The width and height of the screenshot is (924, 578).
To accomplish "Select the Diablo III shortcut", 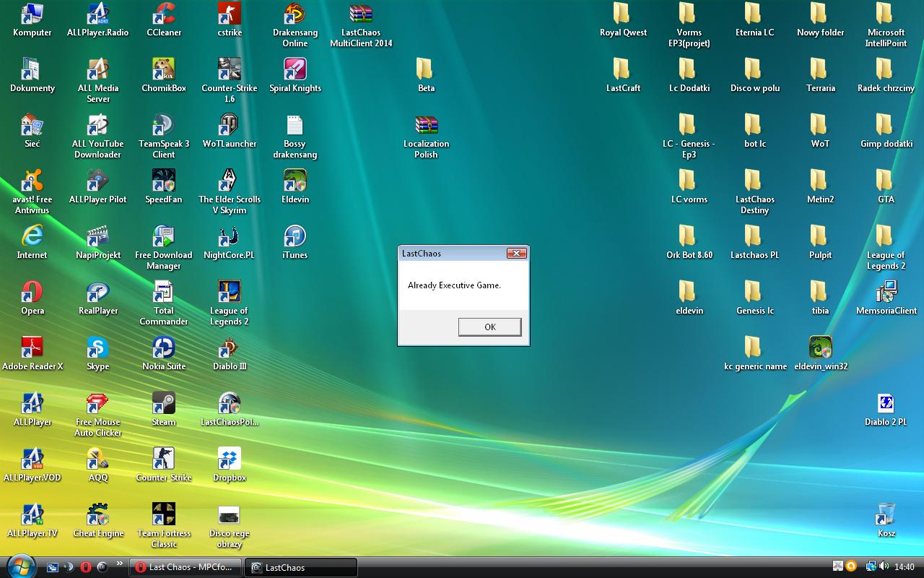I will point(230,354).
